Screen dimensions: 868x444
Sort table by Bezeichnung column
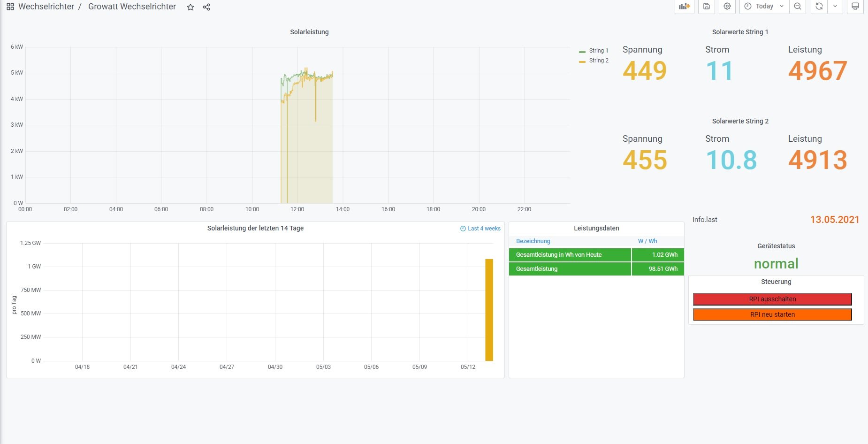[x=533, y=241]
